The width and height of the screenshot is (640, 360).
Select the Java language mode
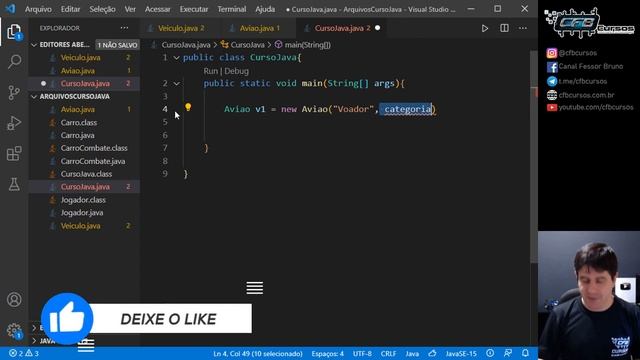(x=412, y=353)
